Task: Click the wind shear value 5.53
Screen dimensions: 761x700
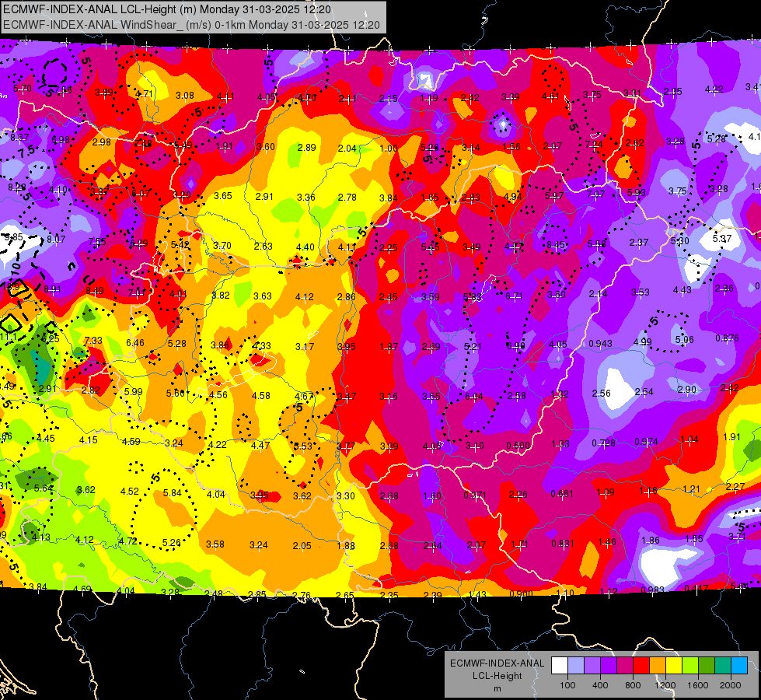Action: click(303, 446)
